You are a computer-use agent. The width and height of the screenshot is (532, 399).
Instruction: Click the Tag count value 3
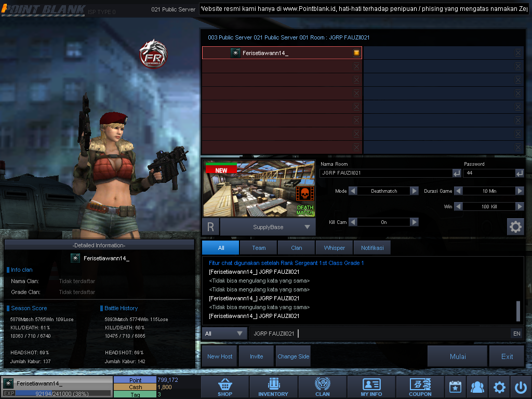coord(159,395)
